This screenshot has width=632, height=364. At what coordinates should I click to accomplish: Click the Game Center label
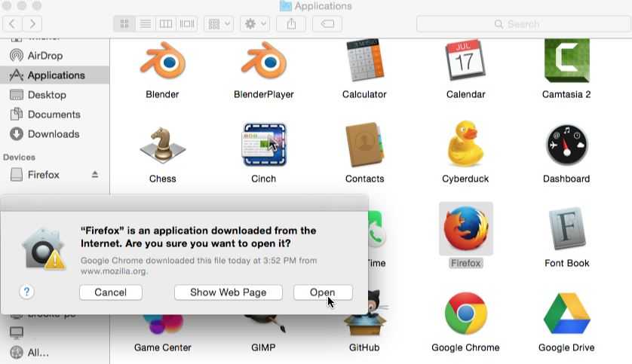tap(162, 347)
